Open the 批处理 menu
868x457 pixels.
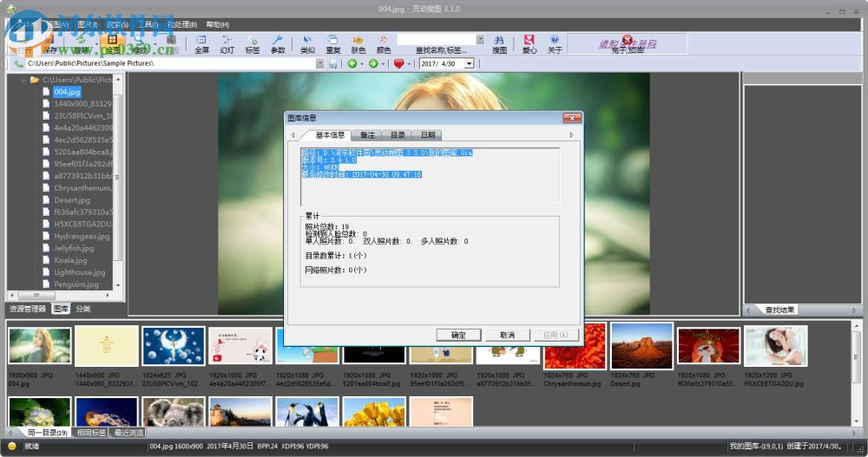coord(182,24)
